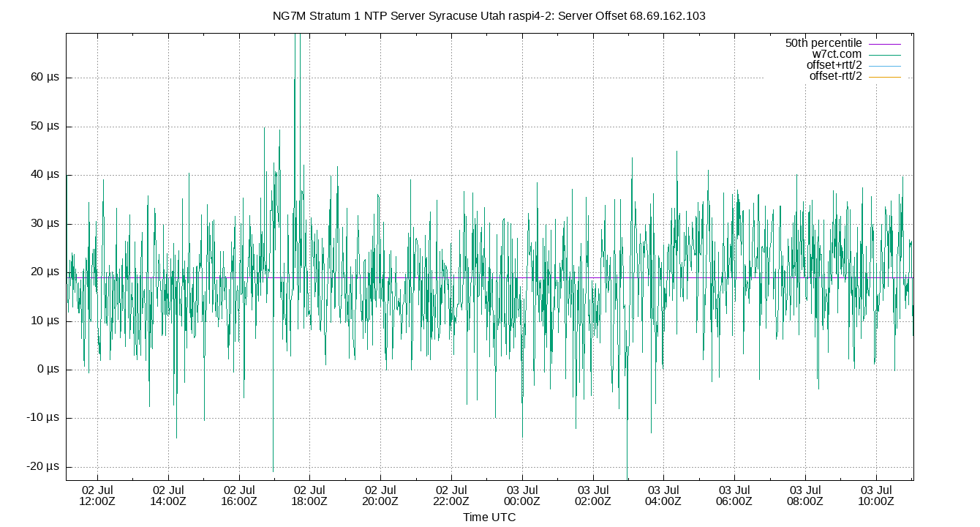Click the offset-rtt/2 green legend line sample
Screen dimensions: 980x527
point(884,77)
